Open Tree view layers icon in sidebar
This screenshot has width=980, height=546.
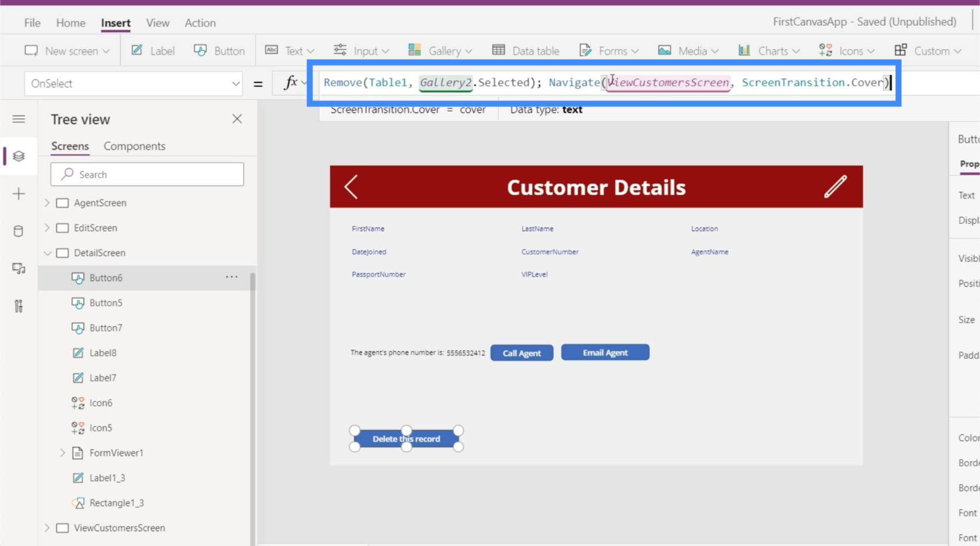pyautogui.click(x=19, y=156)
